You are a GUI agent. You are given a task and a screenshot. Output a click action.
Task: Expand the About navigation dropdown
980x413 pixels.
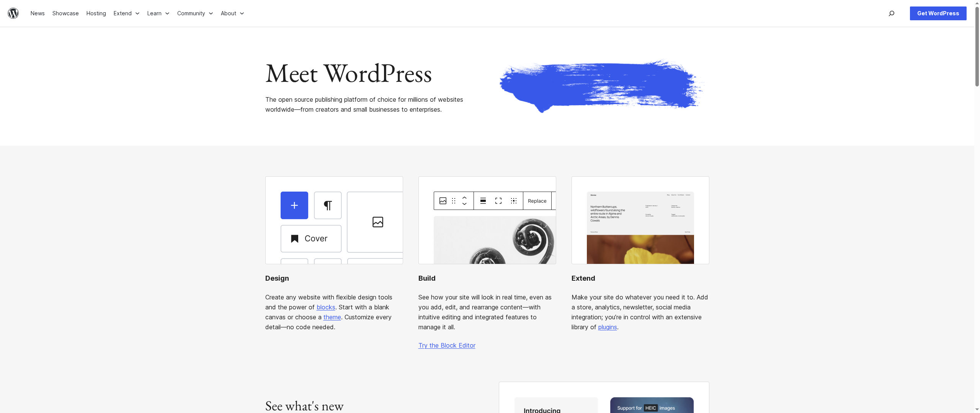click(x=232, y=13)
